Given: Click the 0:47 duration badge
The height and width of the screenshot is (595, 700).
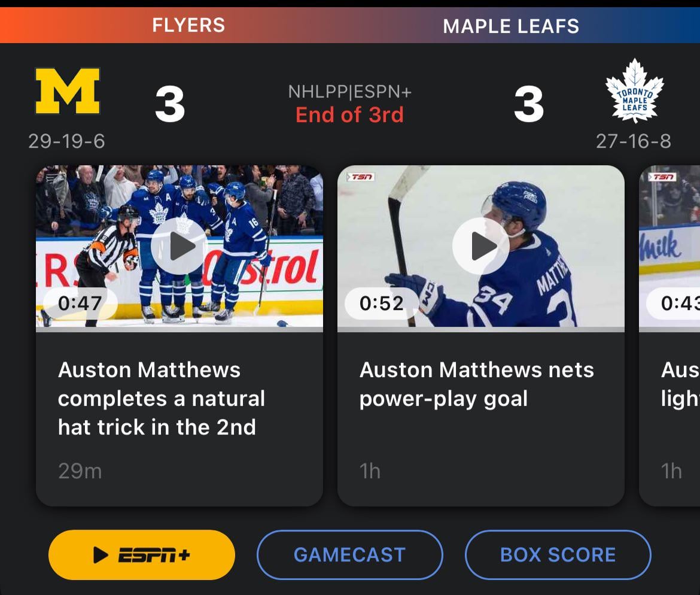Looking at the screenshot, I should 80,303.
